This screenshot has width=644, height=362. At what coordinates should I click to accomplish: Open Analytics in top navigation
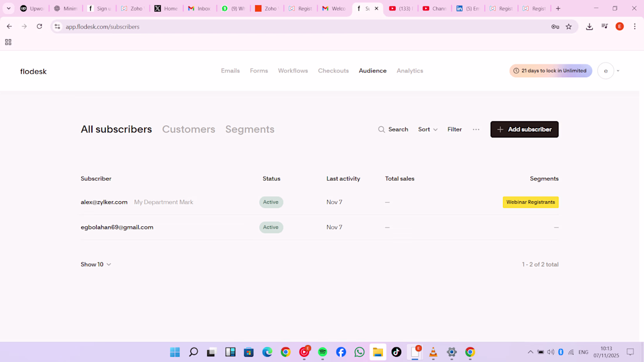point(409,71)
